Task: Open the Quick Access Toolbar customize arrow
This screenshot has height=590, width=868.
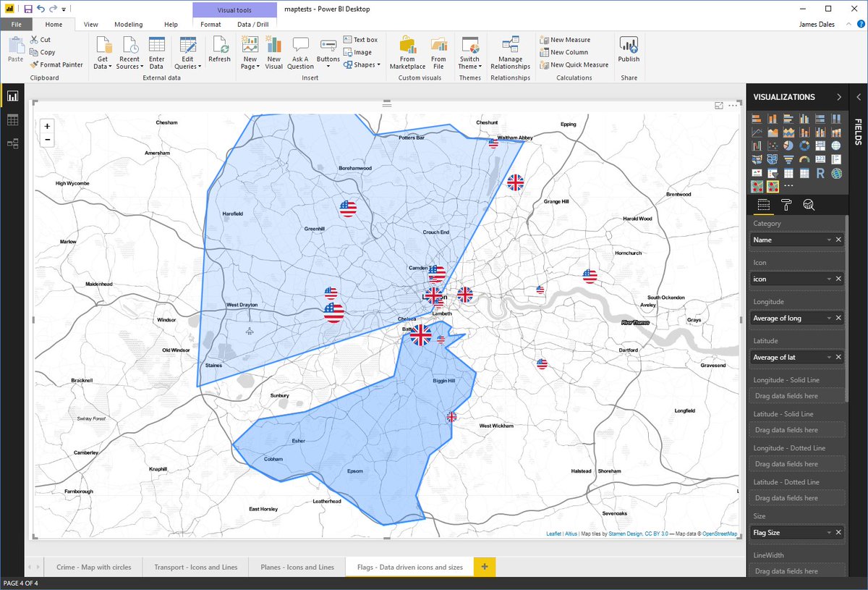Action: [64, 9]
